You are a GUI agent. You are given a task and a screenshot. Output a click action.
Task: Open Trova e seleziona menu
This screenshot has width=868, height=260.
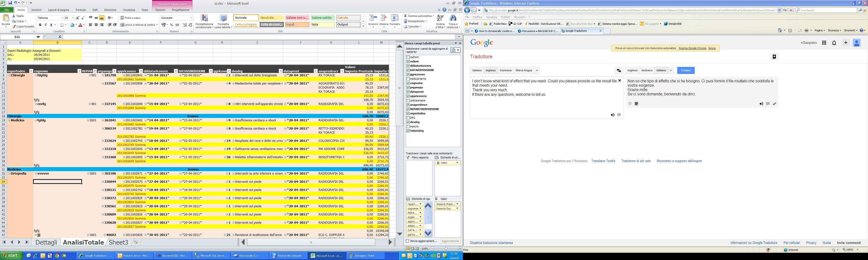(x=453, y=21)
